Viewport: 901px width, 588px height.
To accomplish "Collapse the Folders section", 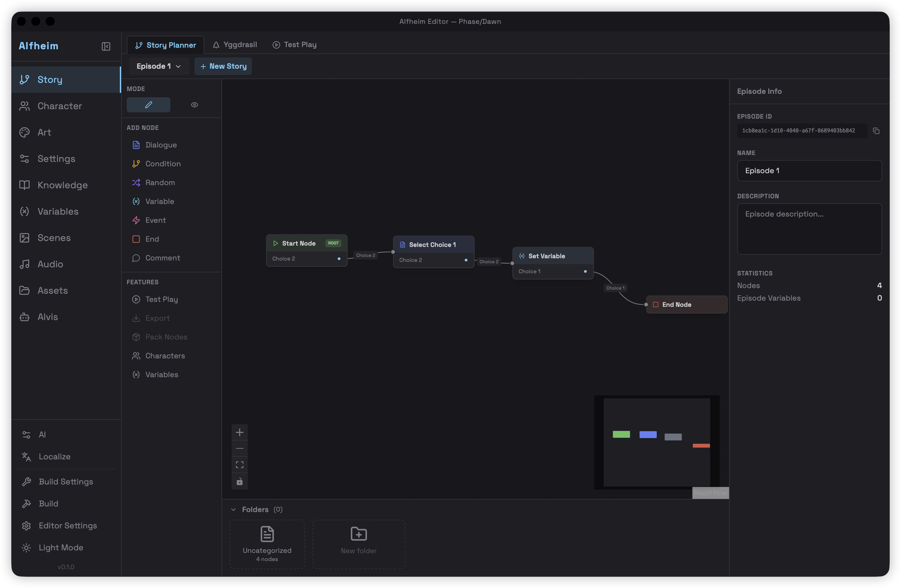I will tap(234, 510).
